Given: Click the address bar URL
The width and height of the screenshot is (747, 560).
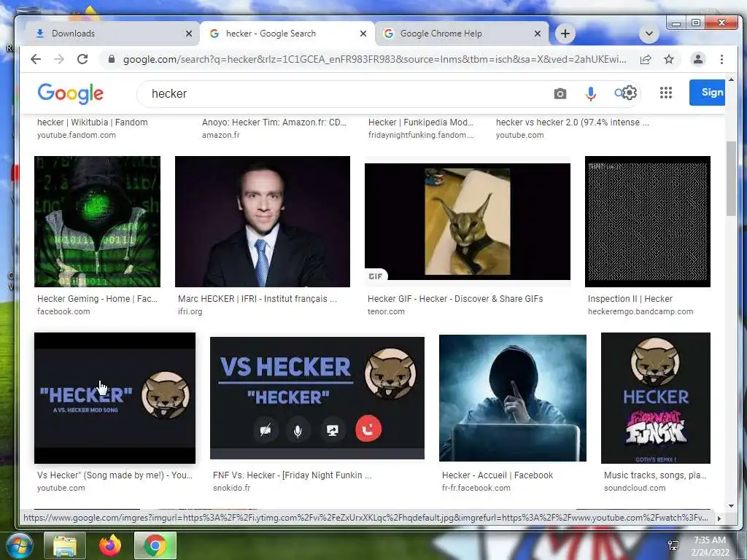Looking at the screenshot, I should (x=374, y=60).
